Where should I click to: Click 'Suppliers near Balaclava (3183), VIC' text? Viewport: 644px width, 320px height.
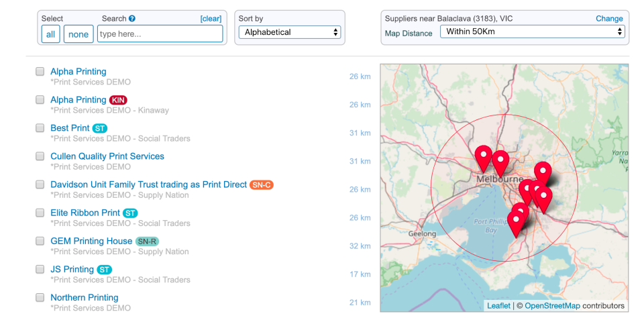[449, 19]
